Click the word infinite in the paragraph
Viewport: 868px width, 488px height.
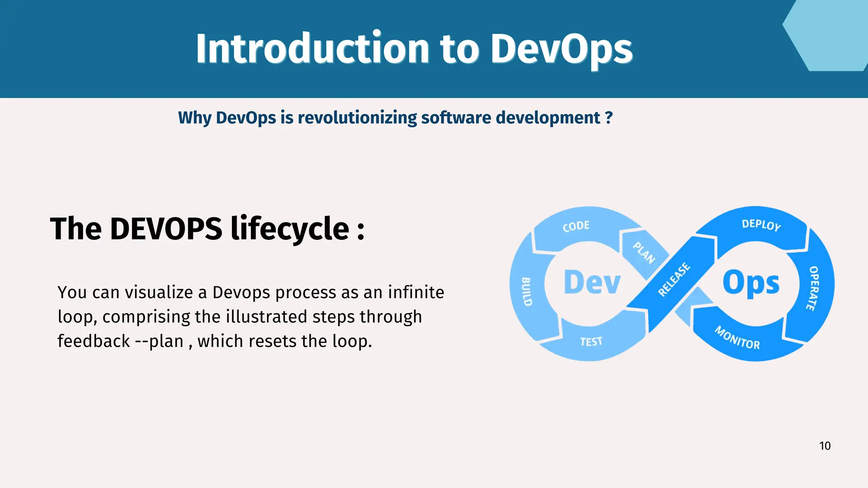coord(416,292)
